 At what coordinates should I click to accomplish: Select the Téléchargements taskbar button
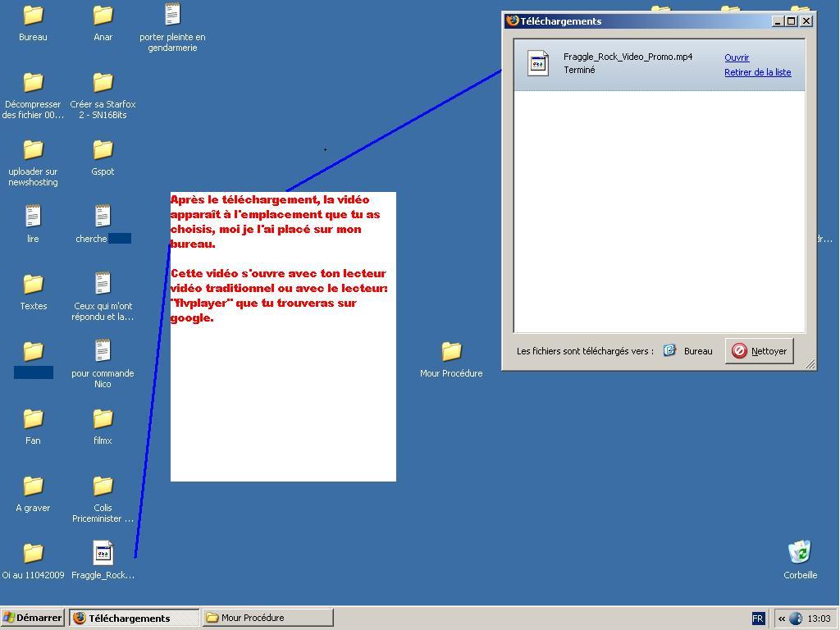click(134, 618)
